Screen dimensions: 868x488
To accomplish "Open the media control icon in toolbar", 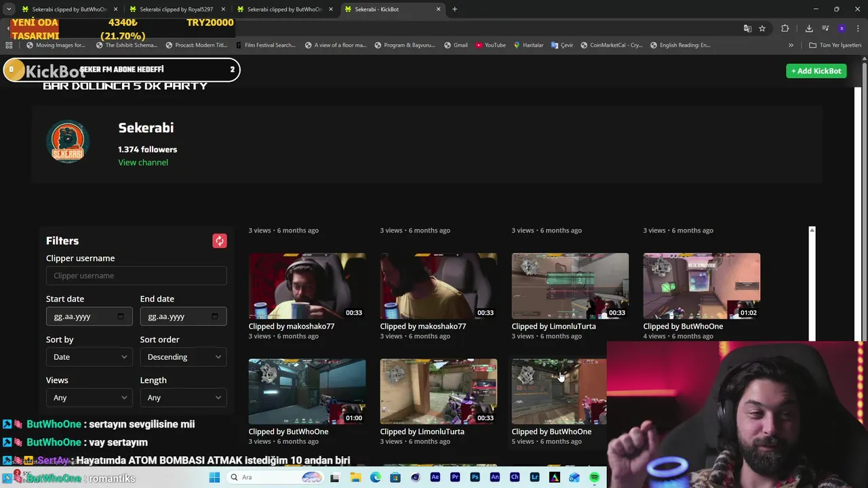I will 825,28.
